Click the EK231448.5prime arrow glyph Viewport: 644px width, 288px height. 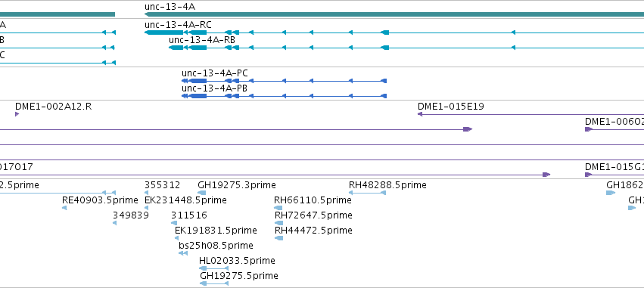(x=146, y=208)
